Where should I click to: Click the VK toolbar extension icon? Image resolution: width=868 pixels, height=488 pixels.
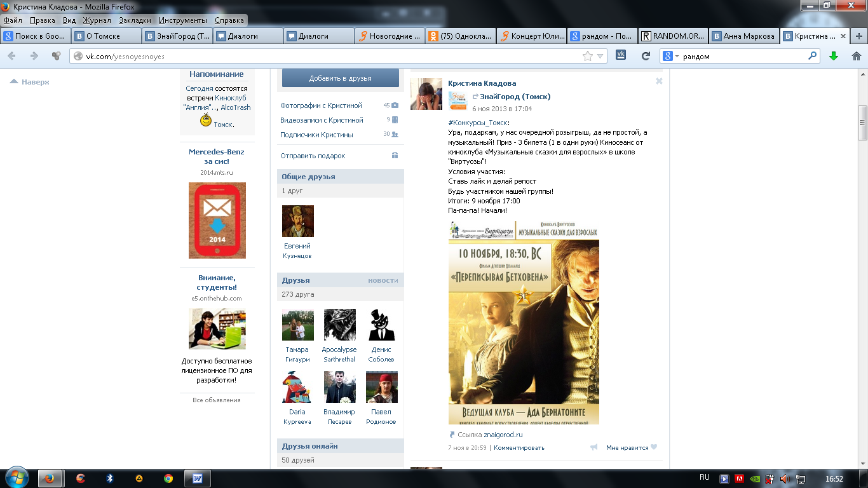[621, 55]
